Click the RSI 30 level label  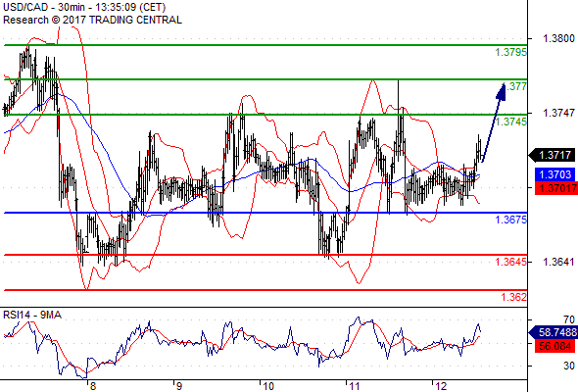click(x=569, y=366)
